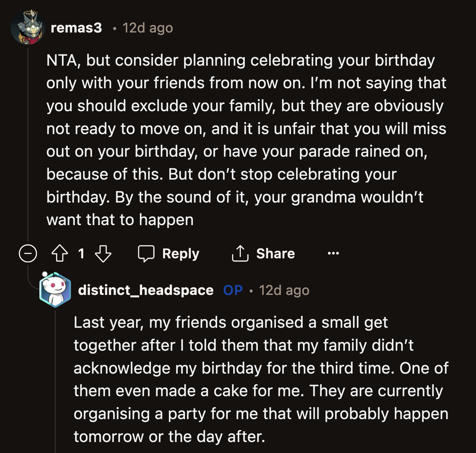This screenshot has width=476, height=453.
Task: Open the comment overflow menu with three dots
Action: [x=334, y=253]
